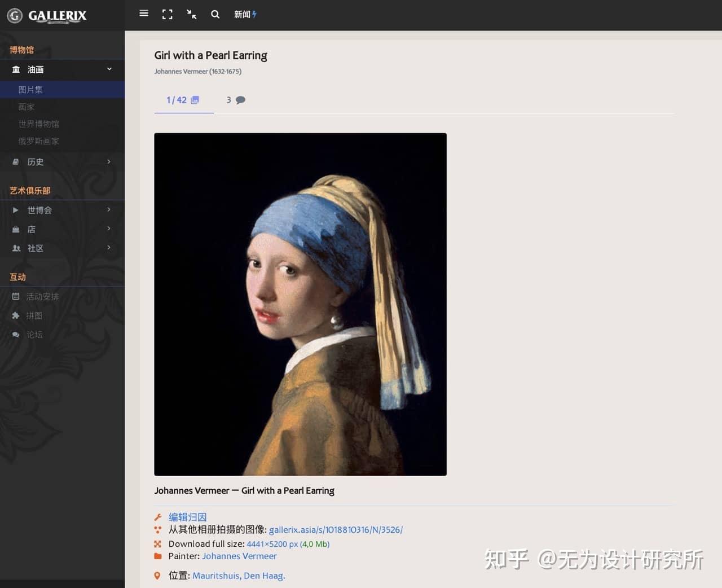The width and height of the screenshot is (722, 588).
Task: Open the 图片集 stack icon next to 1/42
Action: (x=194, y=99)
